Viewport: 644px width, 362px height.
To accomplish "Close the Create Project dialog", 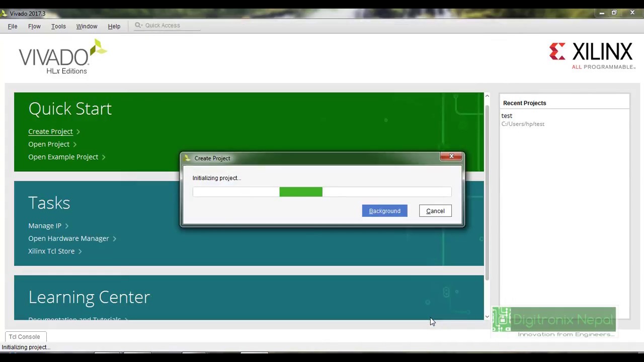I will (x=451, y=157).
